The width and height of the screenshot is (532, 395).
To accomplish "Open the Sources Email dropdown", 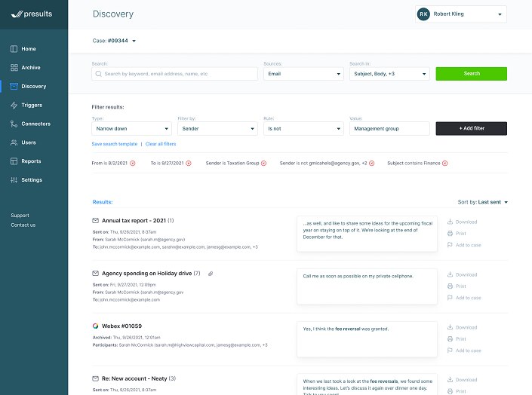I will pos(303,74).
